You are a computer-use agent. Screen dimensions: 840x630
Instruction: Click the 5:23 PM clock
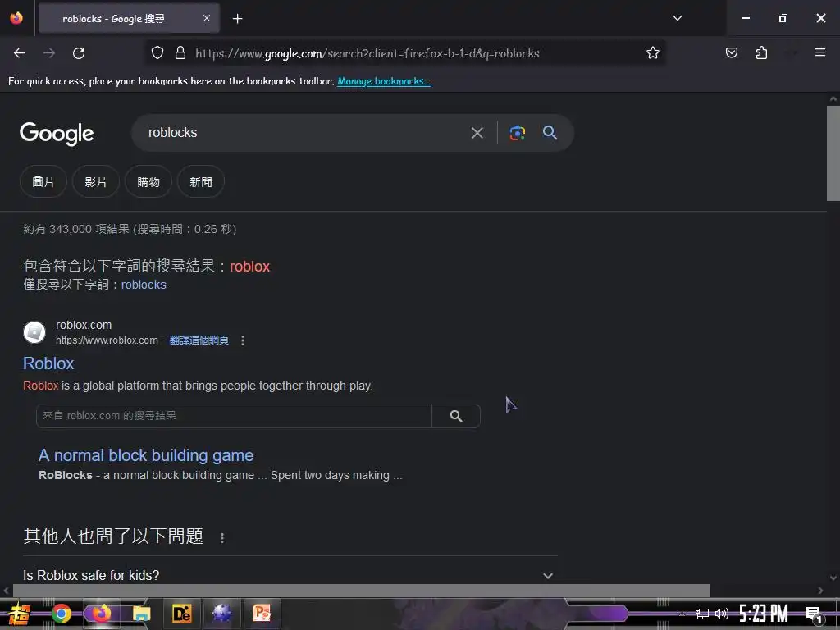[764, 614]
